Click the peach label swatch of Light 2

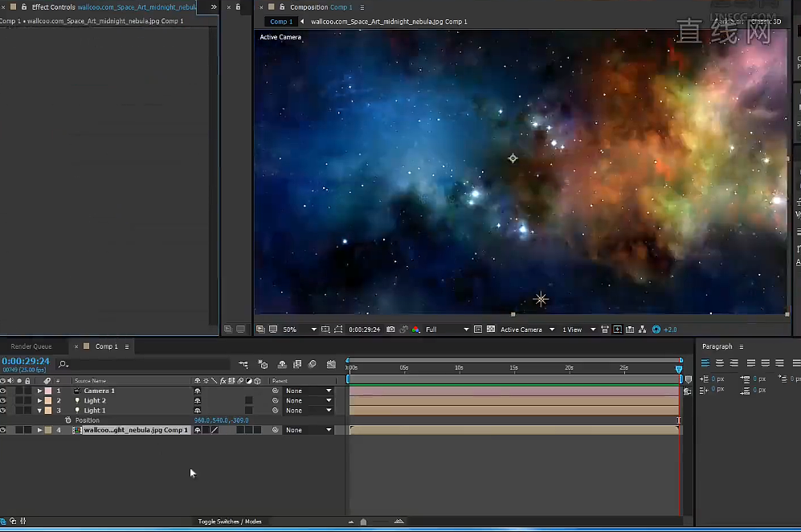(48, 401)
